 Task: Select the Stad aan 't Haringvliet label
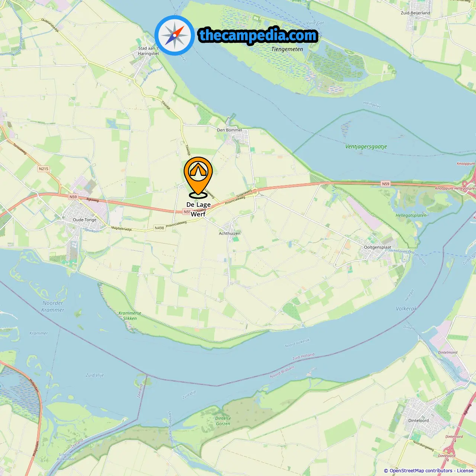(148, 51)
